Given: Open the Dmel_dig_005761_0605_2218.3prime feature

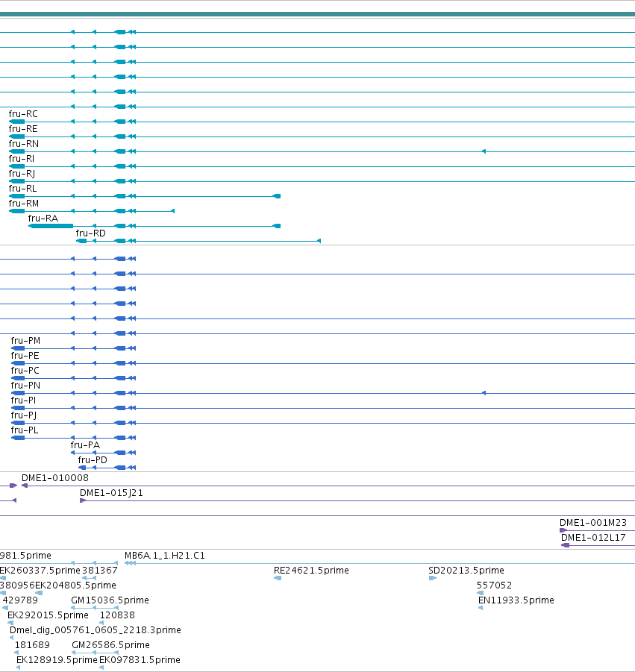Looking at the screenshot, I should (96, 630).
